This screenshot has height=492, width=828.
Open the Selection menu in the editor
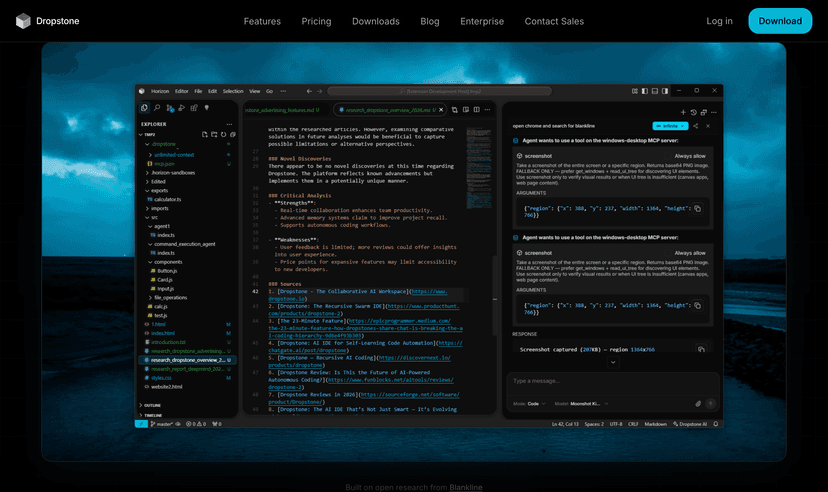pyautogui.click(x=233, y=91)
